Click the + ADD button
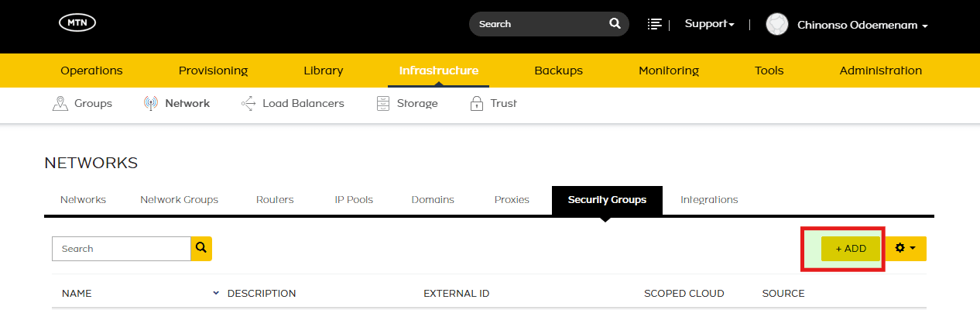The image size is (980, 310). (x=851, y=248)
